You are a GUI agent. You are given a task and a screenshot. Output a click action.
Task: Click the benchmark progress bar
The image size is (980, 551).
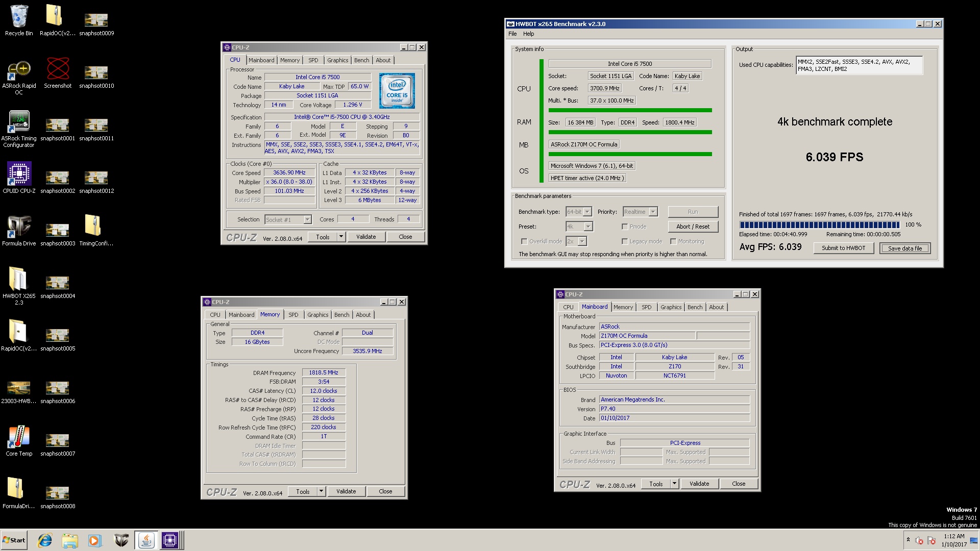(x=820, y=224)
